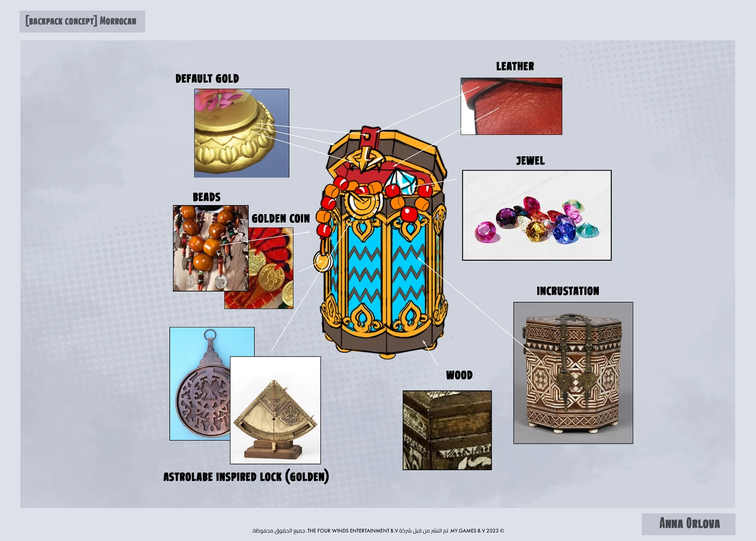Select the incrustation hexagonal box photo

(x=573, y=373)
